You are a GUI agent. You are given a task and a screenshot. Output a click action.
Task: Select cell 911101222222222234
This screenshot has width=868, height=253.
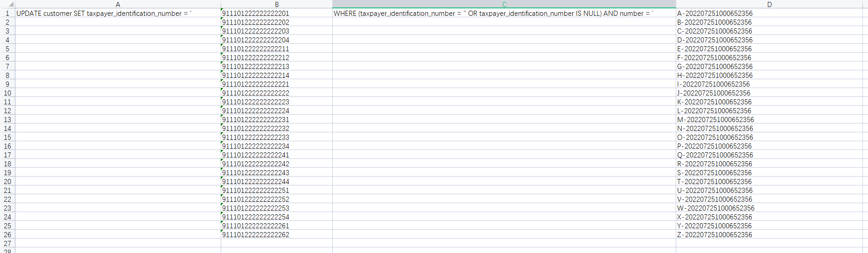click(277, 146)
